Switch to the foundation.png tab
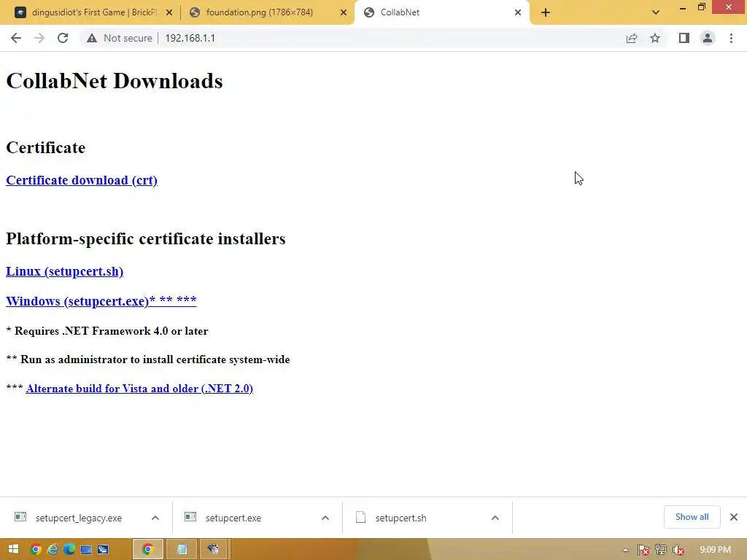This screenshot has height=560, width=747. click(x=267, y=12)
